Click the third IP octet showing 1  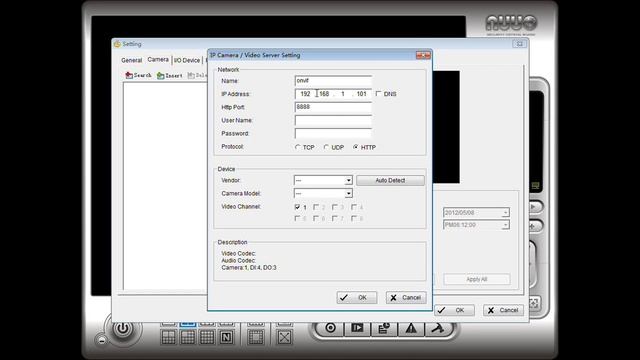coord(343,94)
